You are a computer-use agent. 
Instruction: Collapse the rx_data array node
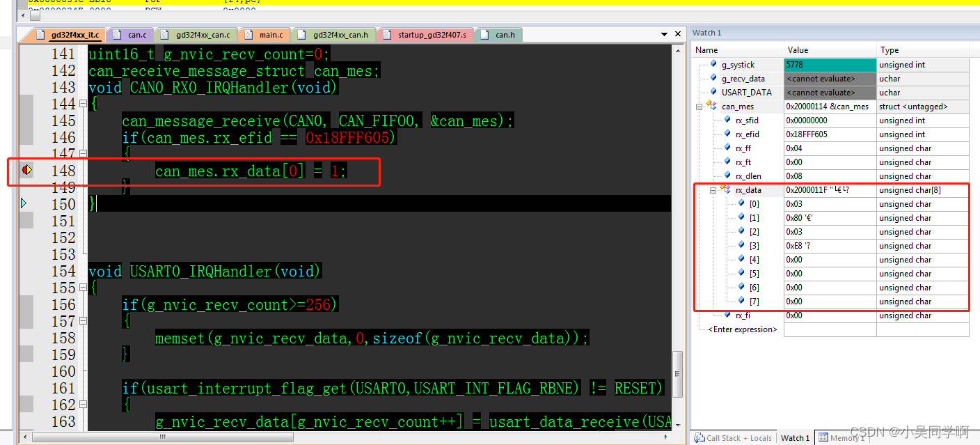(713, 190)
